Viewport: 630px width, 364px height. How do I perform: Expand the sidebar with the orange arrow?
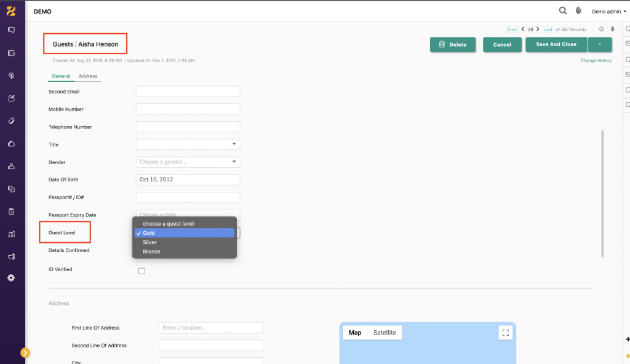(x=25, y=353)
